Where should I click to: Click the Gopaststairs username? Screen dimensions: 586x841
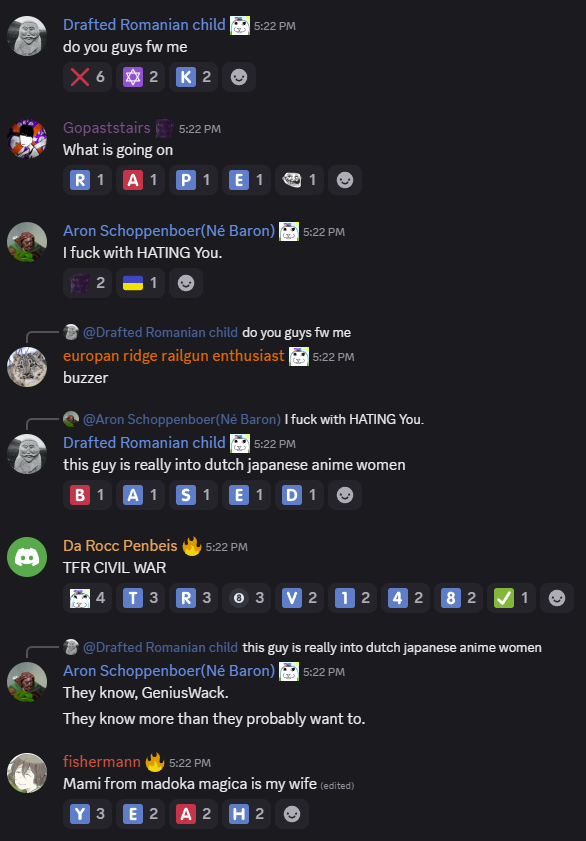(107, 128)
